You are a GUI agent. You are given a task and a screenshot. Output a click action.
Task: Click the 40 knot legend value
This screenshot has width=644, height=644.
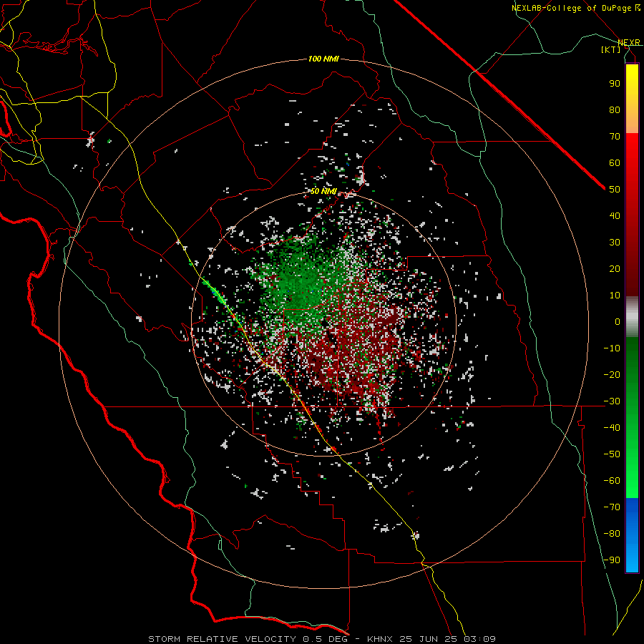click(615, 215)
